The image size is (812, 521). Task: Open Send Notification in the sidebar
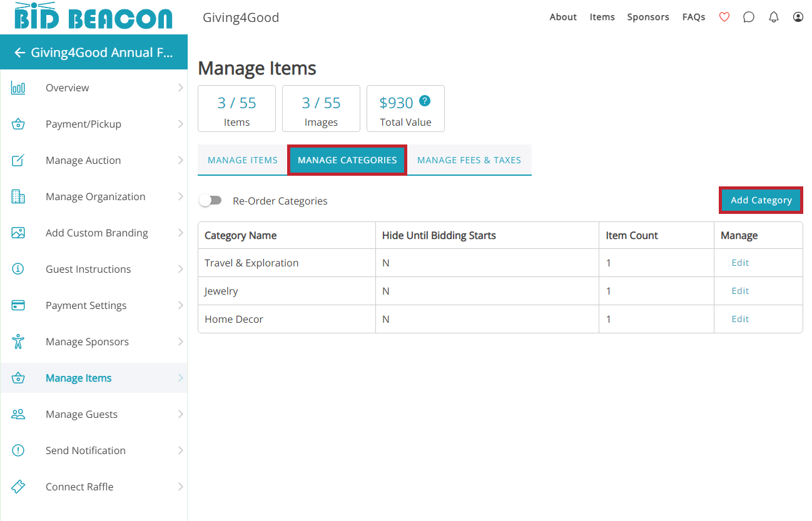[94, 450]
